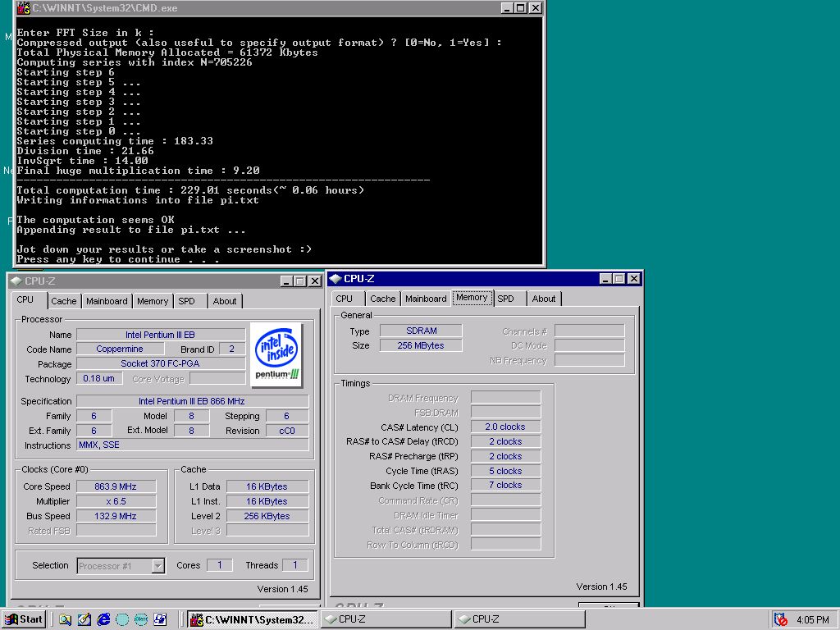The width and height of the screenshot is (840, 630).
Task: Maximize the CMD.exe window
Action: [x=521, y=8]
